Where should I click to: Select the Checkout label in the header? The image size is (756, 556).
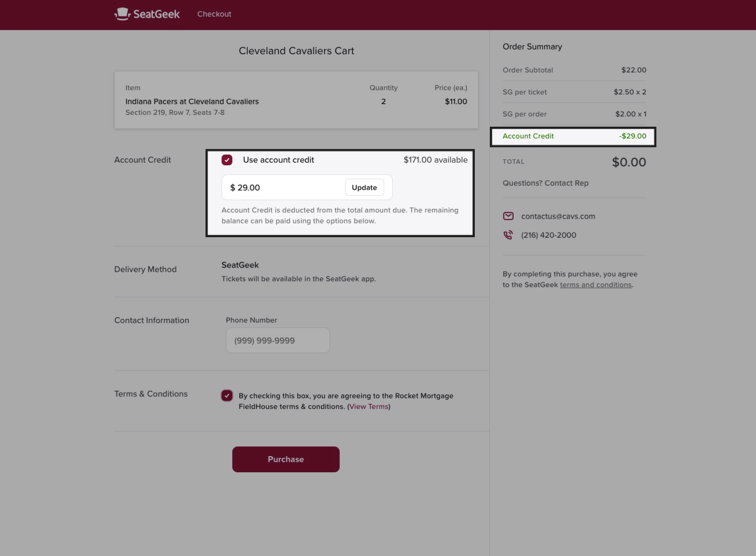click(214, 14)
